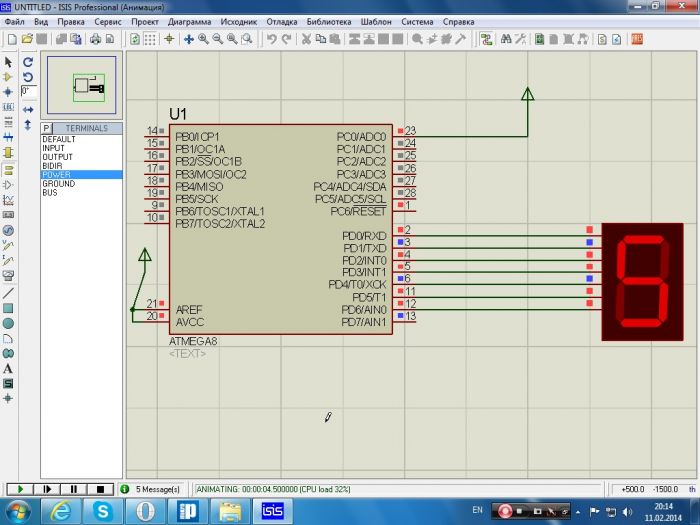
Task: Choose wire label mode
Action: tap(8, 107)
